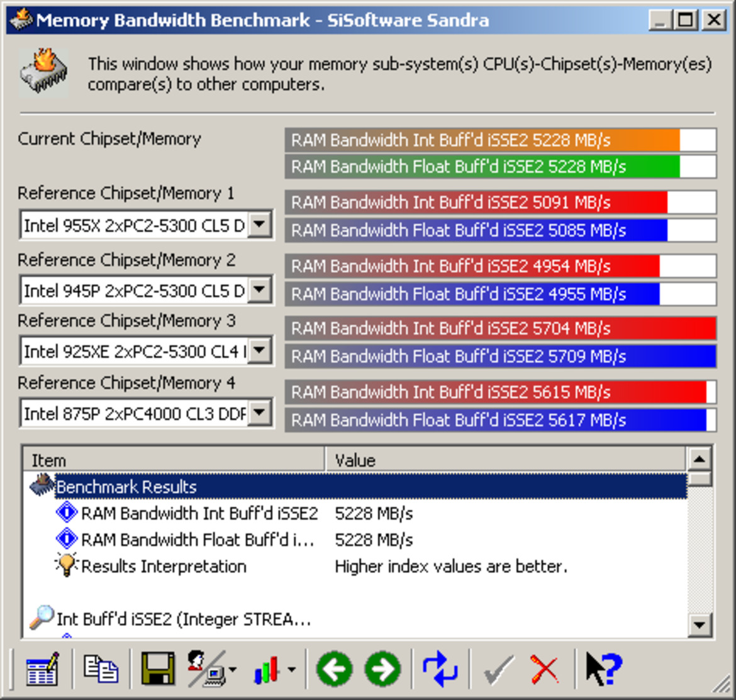Maximize the Sandra benchmark window

(685, 20)
